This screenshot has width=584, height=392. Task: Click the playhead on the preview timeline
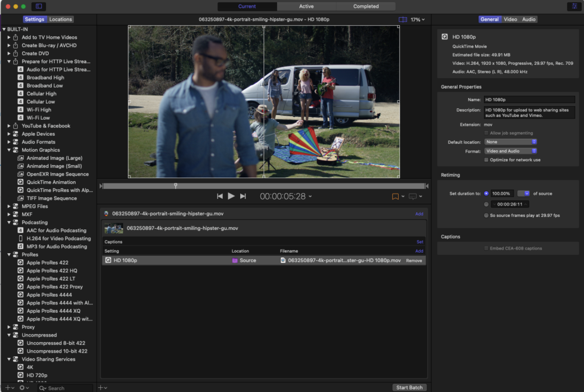click(x=175, y=185)
